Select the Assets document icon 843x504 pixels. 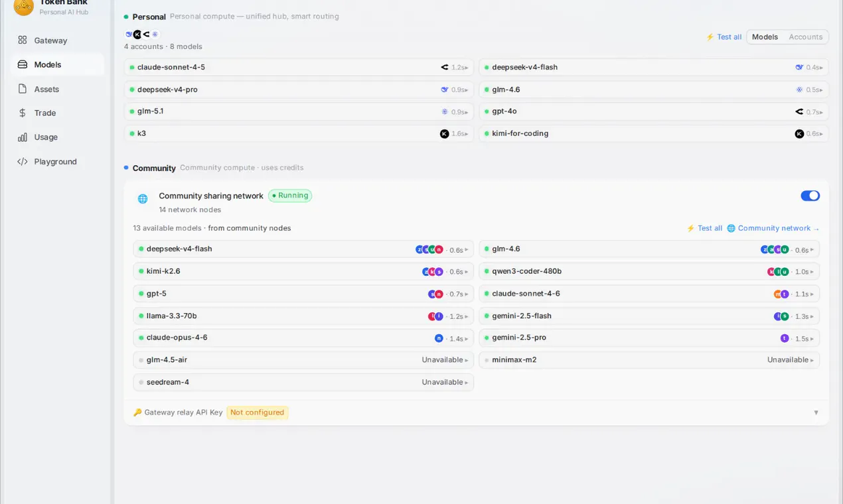23,89
